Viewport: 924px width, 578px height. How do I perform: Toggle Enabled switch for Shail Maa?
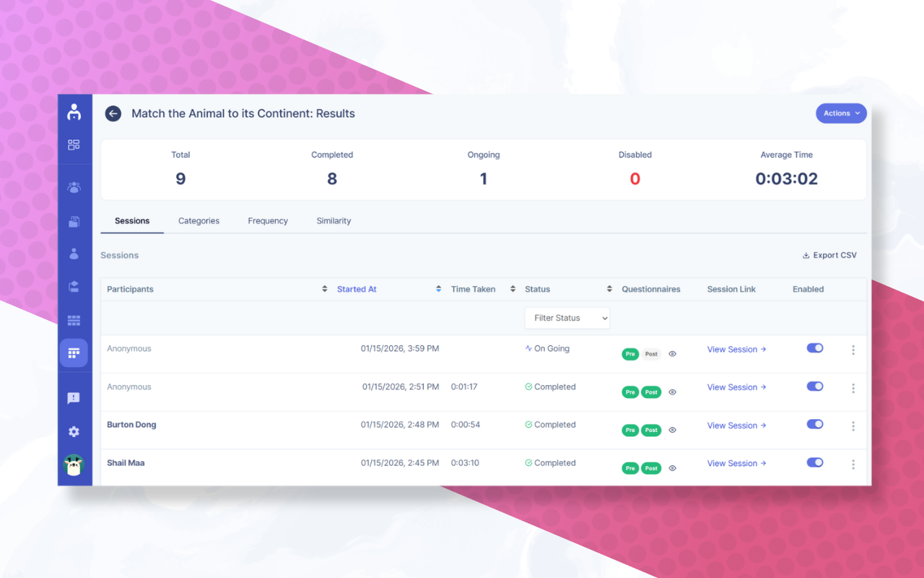[x=815, y=462]
